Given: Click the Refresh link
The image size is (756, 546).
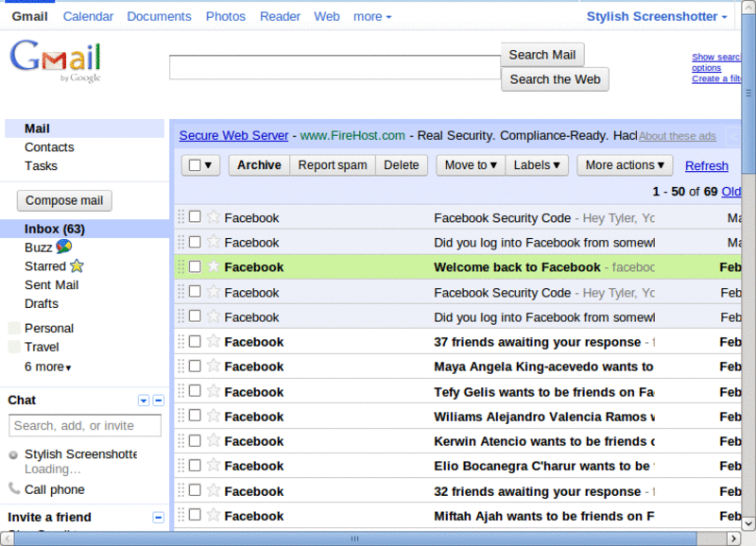Looking at the screenshot, I should [706, 165].
